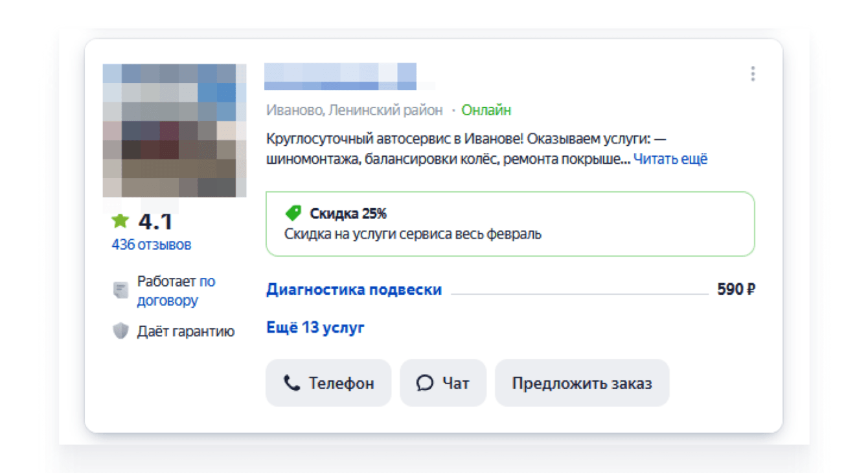868x473 pixels.
Task: Expand description via Читать ещё
Action: click(x=670, y=159)
